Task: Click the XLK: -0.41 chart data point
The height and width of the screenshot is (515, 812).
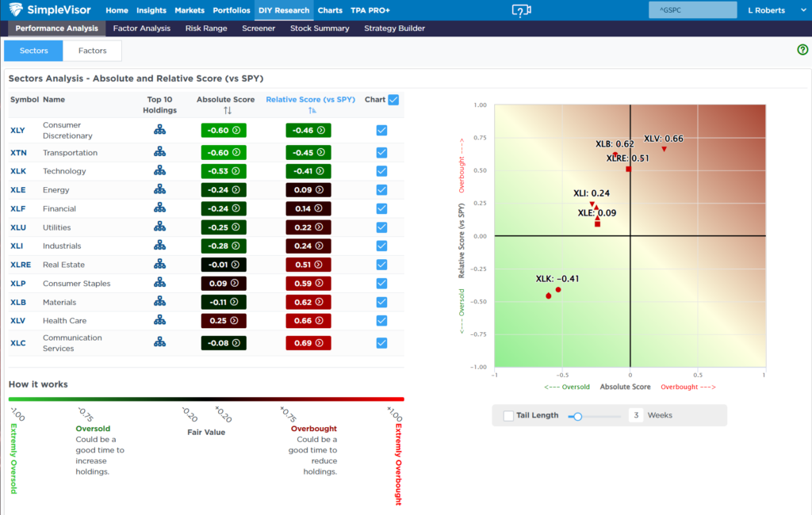Action: click(x=558, y=290)
